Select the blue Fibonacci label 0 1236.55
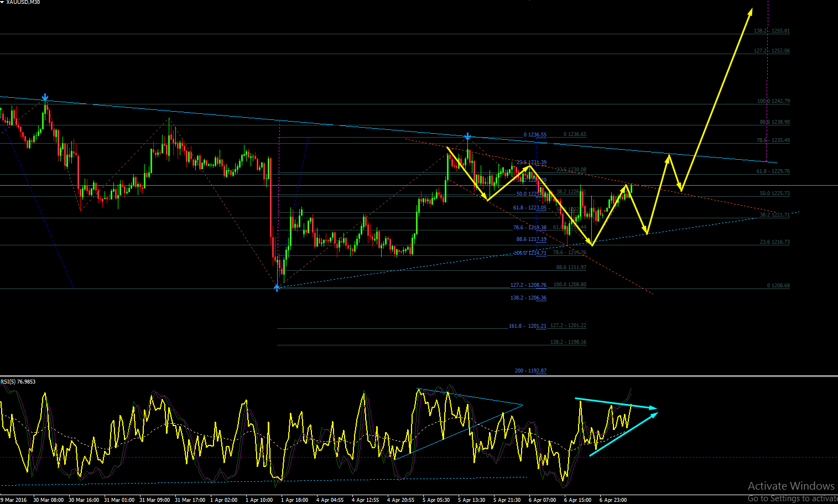The width and height of the screenshot is (838, 504). click(535, 135)
